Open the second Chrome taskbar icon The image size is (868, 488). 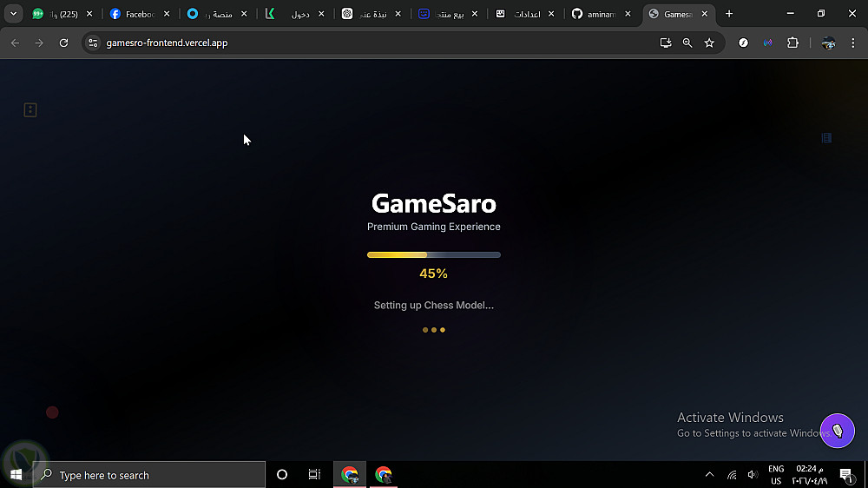[383, 475]
